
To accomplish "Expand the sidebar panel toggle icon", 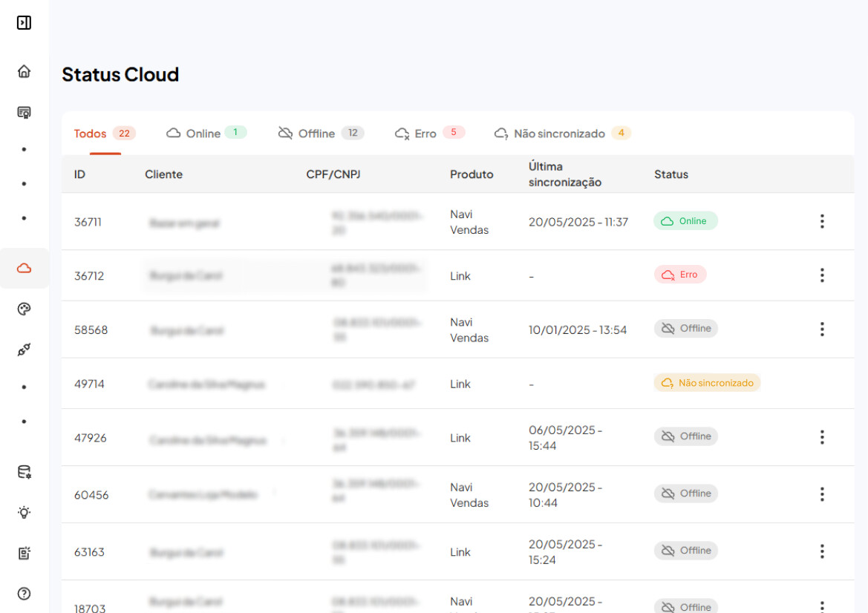I will (24, 23).
